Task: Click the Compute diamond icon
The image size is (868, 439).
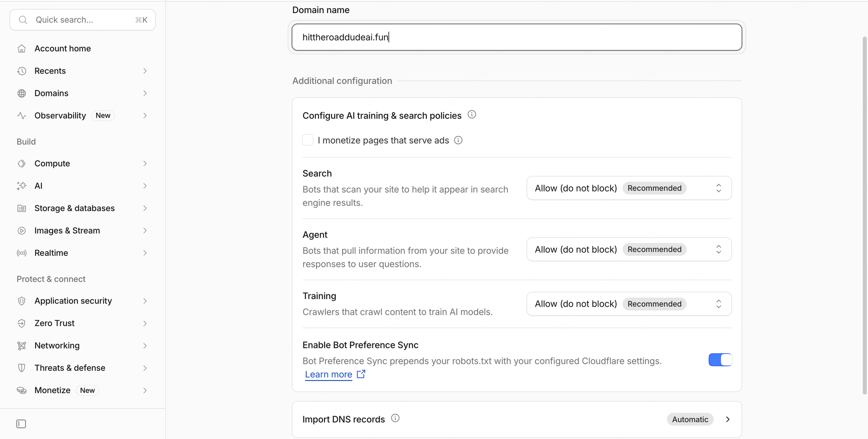Action: tap(22, 164)
